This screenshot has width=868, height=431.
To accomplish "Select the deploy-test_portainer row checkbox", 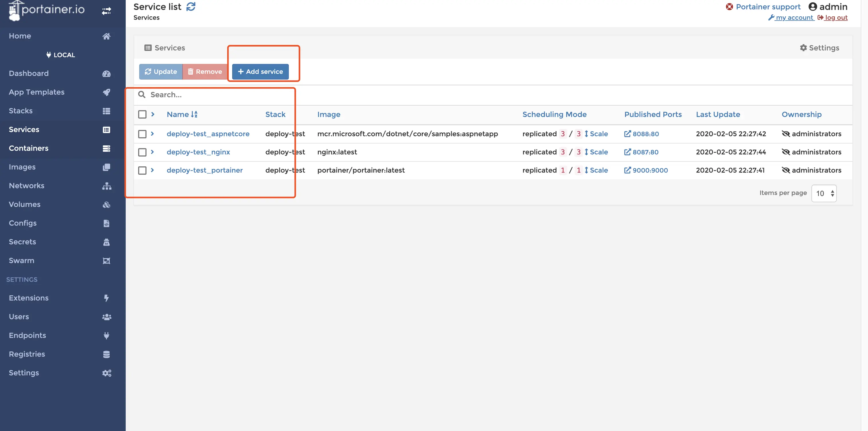I will [x=142, y=170].
